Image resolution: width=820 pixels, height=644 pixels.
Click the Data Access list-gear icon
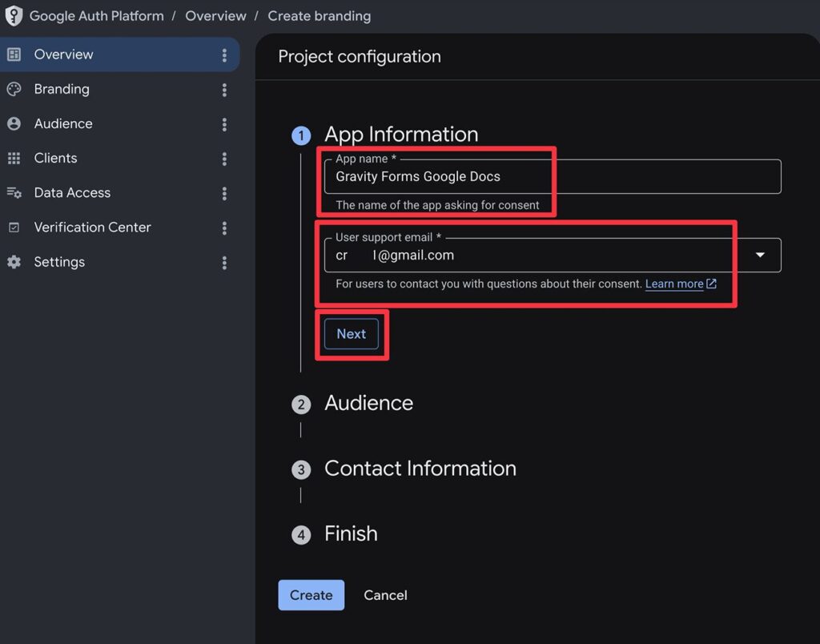[14, 192]
